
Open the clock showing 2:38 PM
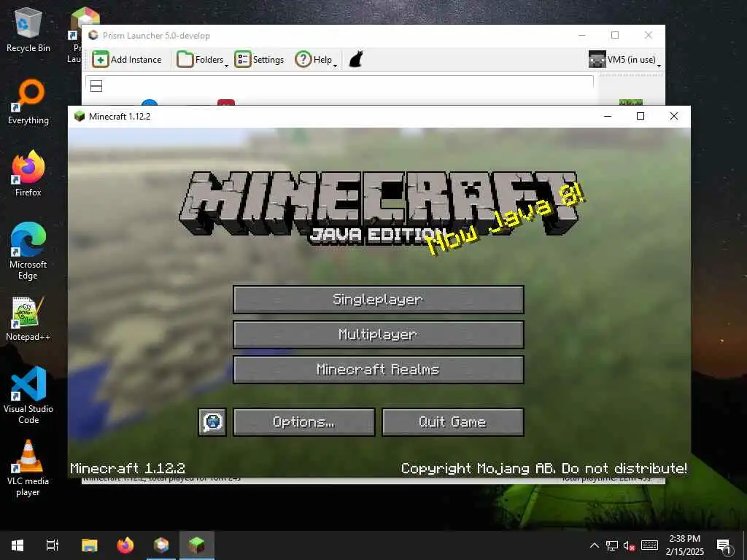coord(684,545)
